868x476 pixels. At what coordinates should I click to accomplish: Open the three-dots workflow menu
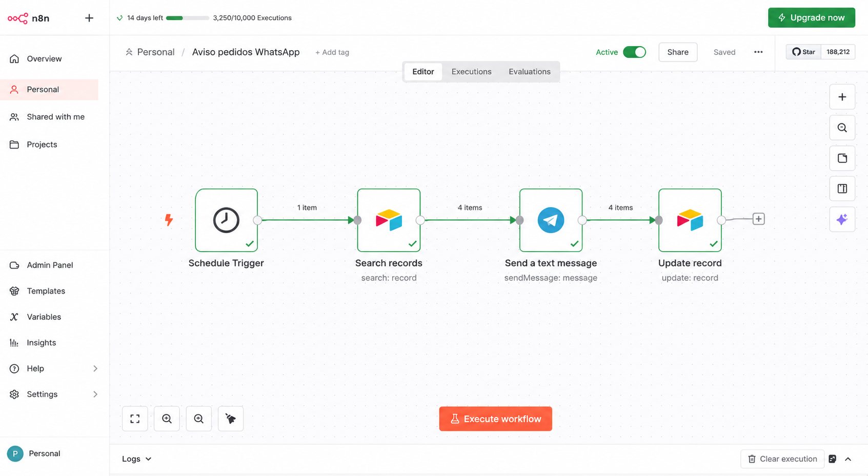tap(758, 52)
